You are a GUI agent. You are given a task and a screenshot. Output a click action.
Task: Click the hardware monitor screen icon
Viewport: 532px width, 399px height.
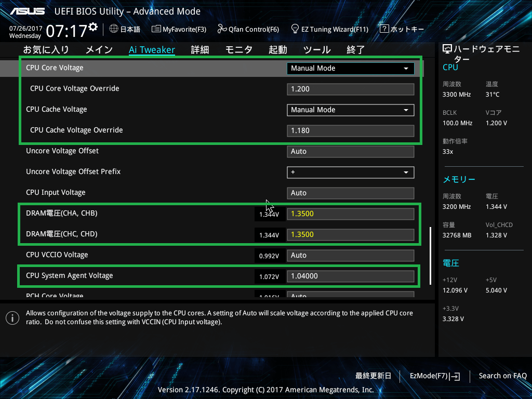[447, 49]
